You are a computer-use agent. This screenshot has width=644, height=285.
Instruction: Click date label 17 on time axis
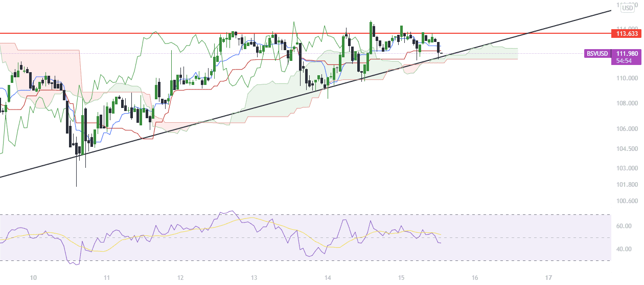(548, 278)
